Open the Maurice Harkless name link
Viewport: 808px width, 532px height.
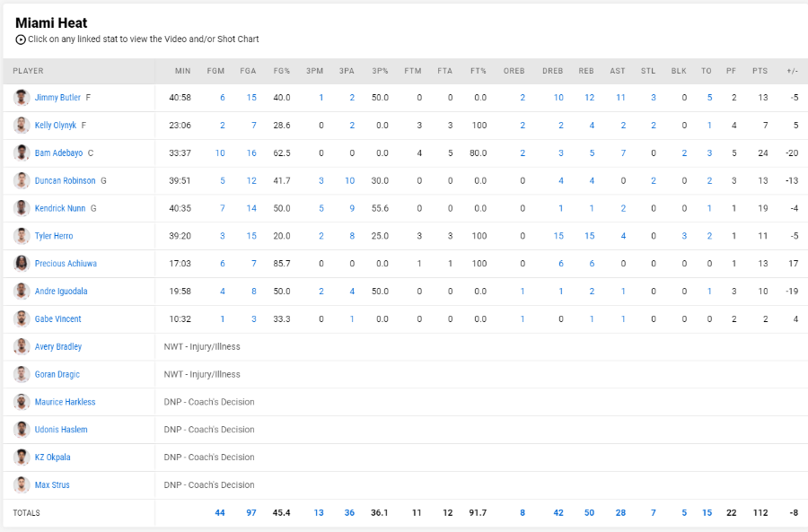pyautogui.click(x=65, y=402)
